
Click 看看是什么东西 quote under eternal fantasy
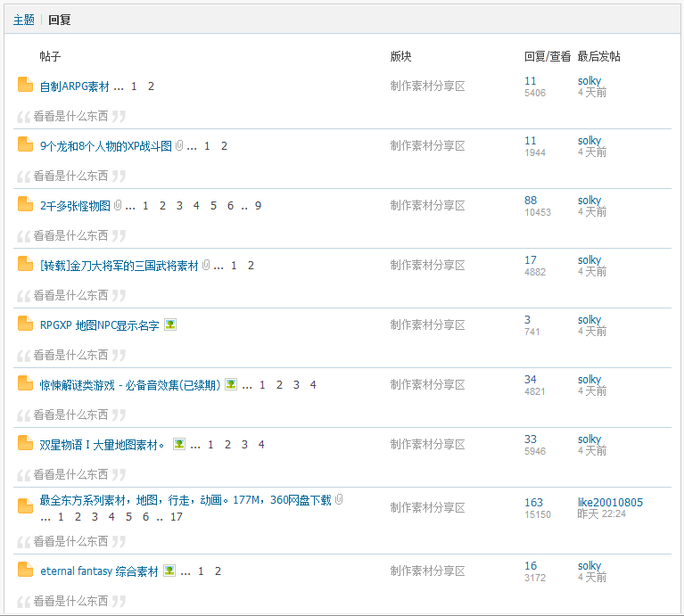point(70,601)
